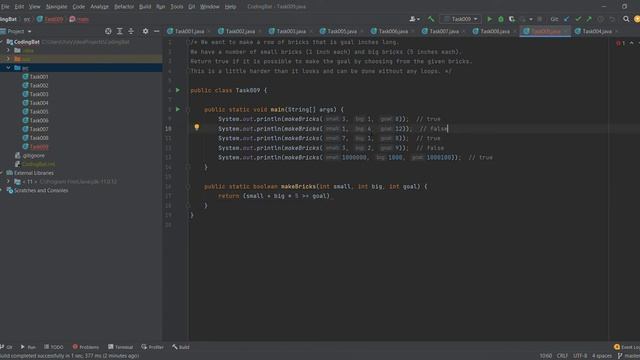
Task: Hide the Project tool window
Action: click(157, 31)
